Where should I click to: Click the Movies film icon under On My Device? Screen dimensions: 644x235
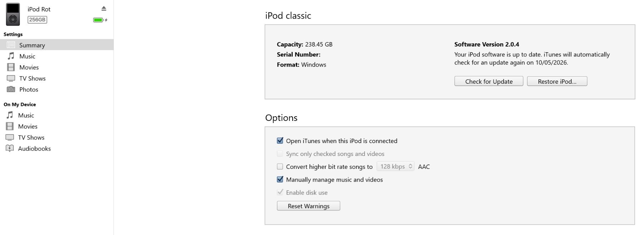[10, 126]
